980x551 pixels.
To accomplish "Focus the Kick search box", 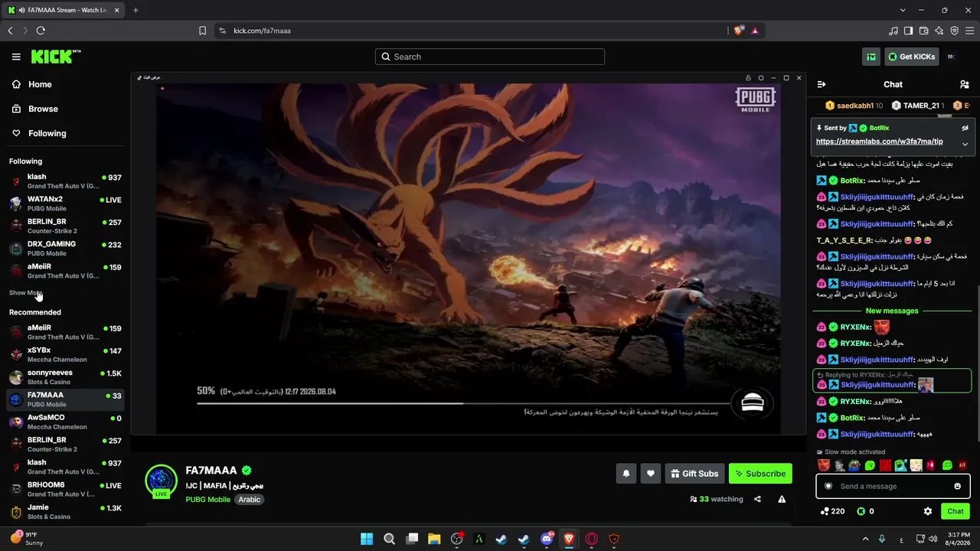I will click(x=490, y=57).
